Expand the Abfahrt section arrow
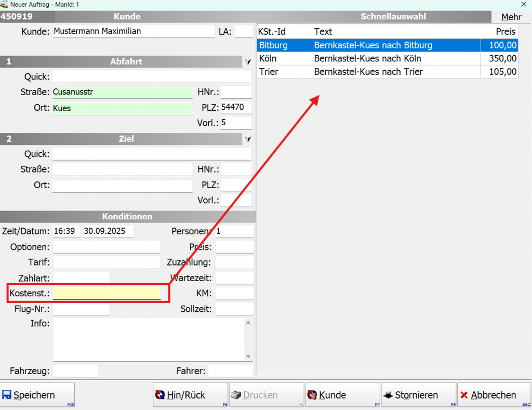This screenshot has height=410, width=532. 248,62
